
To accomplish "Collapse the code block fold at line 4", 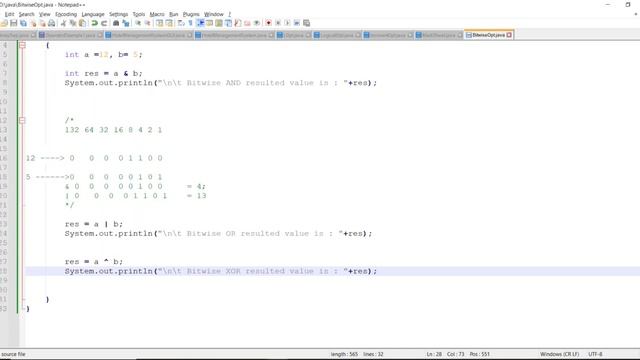I will click(x=22, y=45).
